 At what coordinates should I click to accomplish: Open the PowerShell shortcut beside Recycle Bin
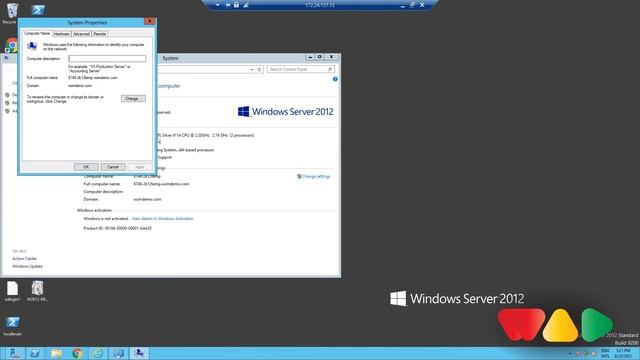pos(38,10)
